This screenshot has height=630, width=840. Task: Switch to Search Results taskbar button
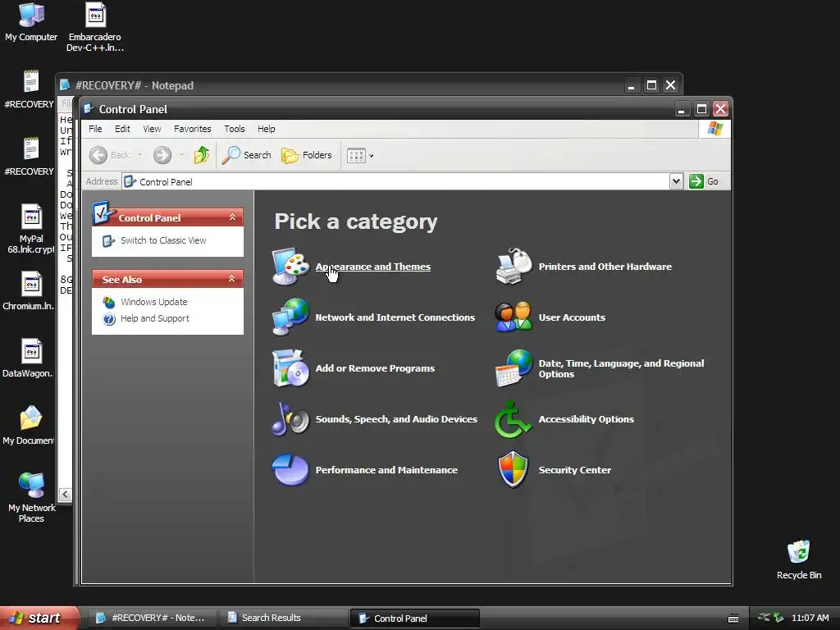[x=283, y=618]
